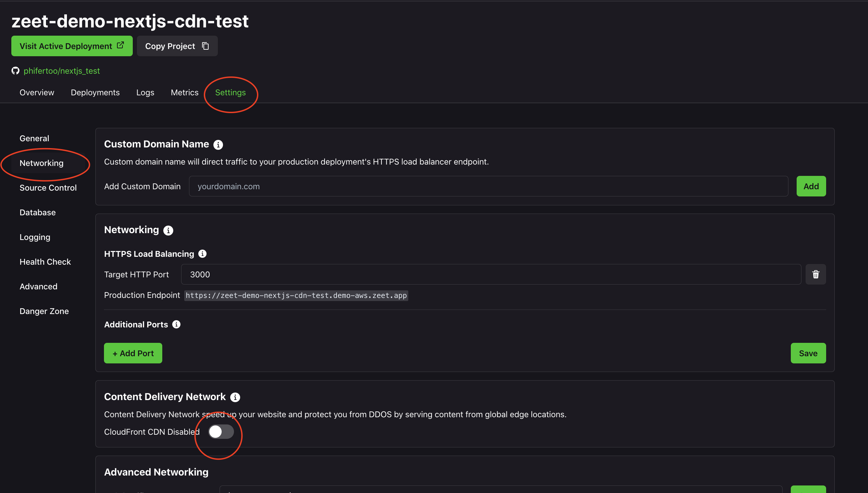868x493 pixels.
Task: Open the Danger Zone settings section
Action: [x=44, y=311]
